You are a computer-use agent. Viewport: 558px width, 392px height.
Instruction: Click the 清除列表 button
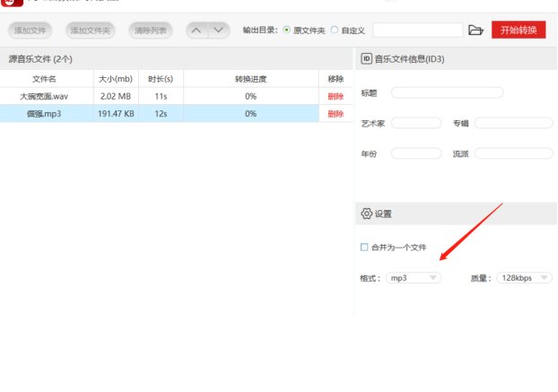pyautogui.click(x=151, y=30)
